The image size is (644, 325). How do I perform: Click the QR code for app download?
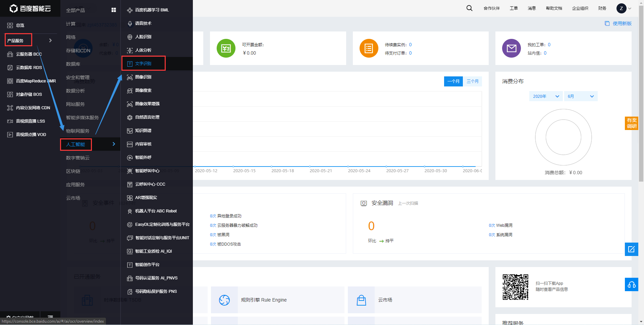point(516,287)
